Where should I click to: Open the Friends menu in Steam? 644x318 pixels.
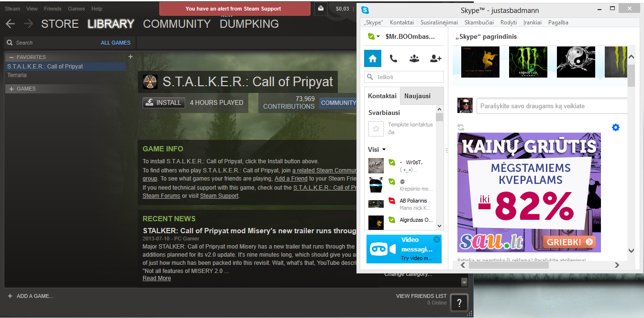tap(53, 9)
